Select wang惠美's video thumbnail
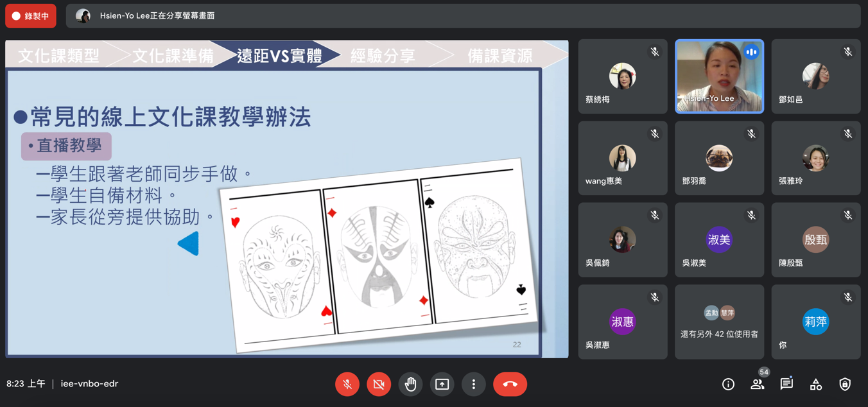The image size is (868, 407). (622, 158)
